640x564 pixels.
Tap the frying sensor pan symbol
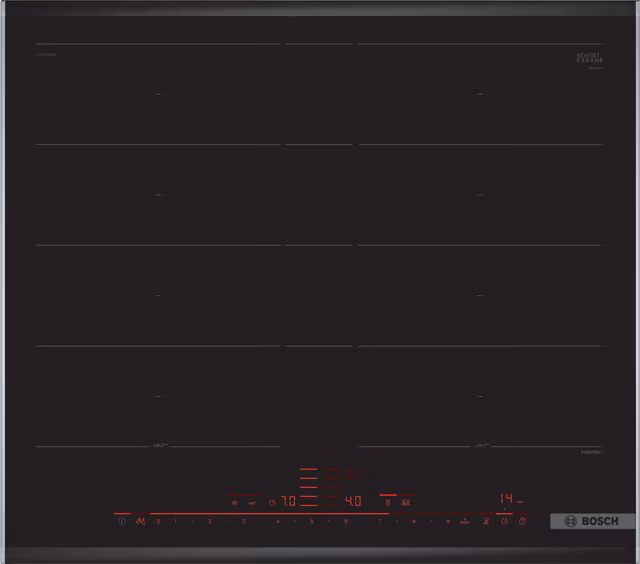(486, 521)
